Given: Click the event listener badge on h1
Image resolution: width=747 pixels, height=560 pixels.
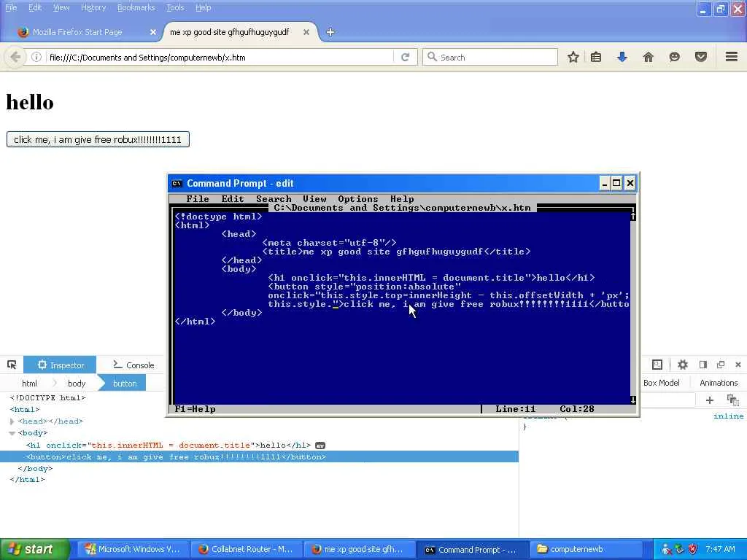Looking at the screenshot, I should [320, 446].
